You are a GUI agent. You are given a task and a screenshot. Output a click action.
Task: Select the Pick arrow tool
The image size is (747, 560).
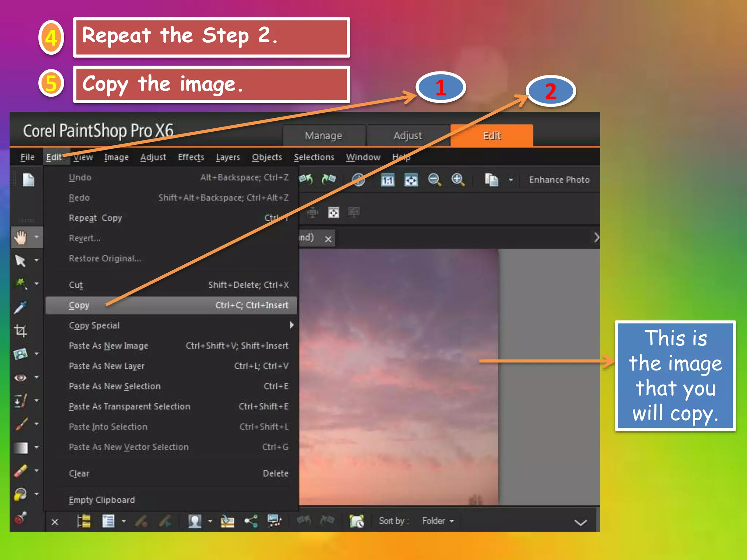(x=20, y=261)
